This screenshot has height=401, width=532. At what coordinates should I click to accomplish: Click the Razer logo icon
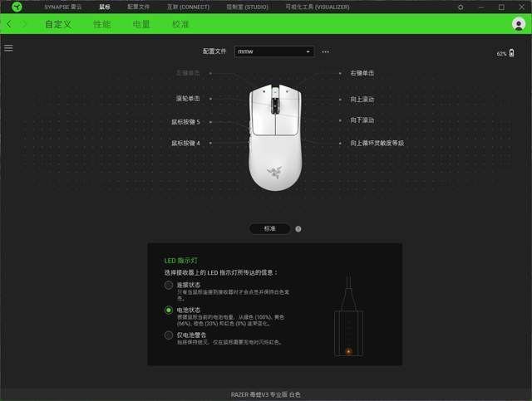pos(17,7)
